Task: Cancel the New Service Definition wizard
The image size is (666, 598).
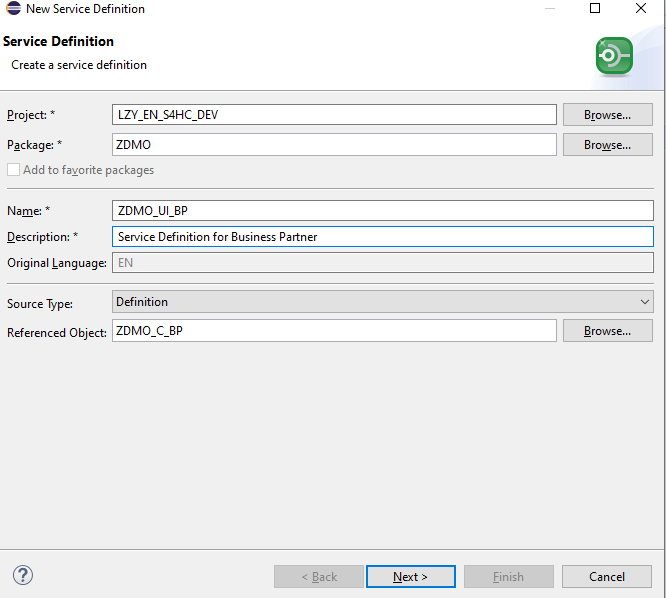Action: [x=607, y=577]
